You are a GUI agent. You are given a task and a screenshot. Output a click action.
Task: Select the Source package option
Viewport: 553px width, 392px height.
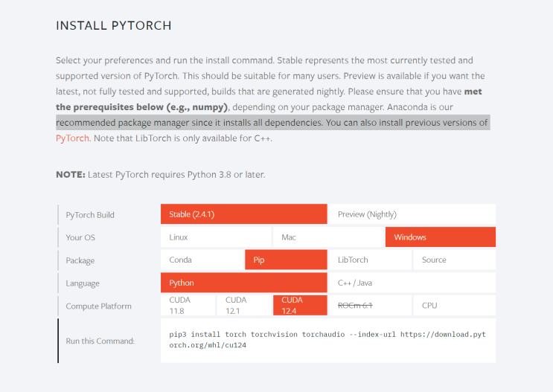(x=454, y=260)
